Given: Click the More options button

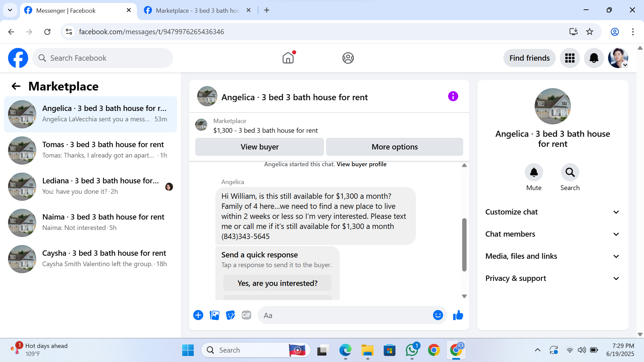Looking at the screenshot, I should pyautogui.click(x=394, y=147).
